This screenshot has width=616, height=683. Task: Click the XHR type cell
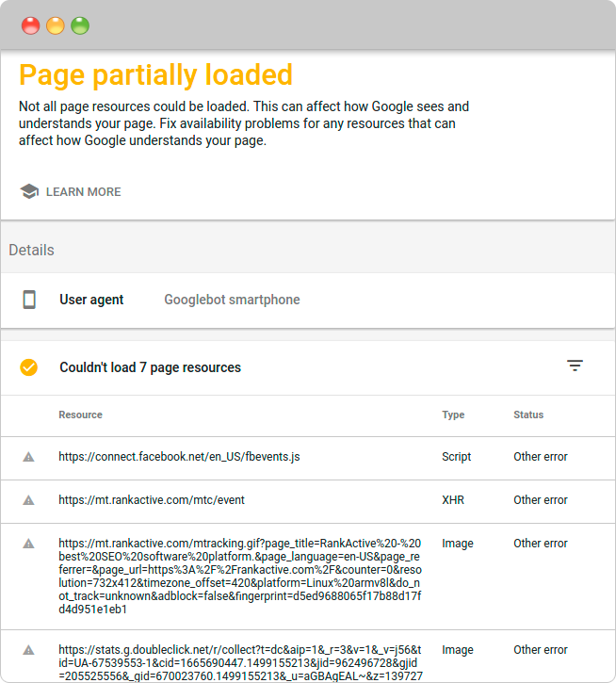(453, 500)
